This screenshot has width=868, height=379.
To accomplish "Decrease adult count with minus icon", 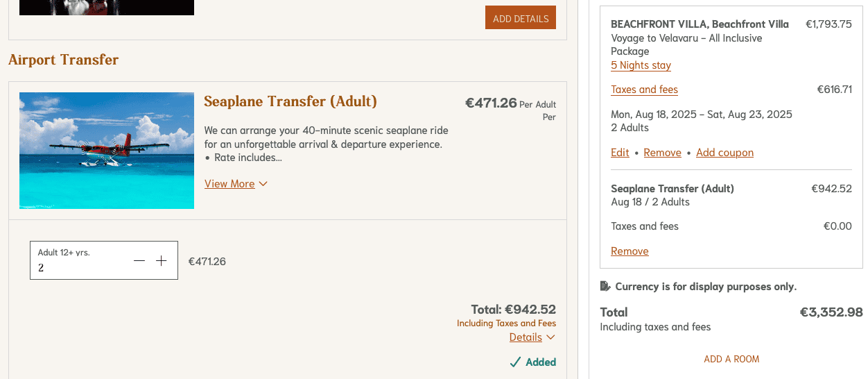I will [139, 261].
